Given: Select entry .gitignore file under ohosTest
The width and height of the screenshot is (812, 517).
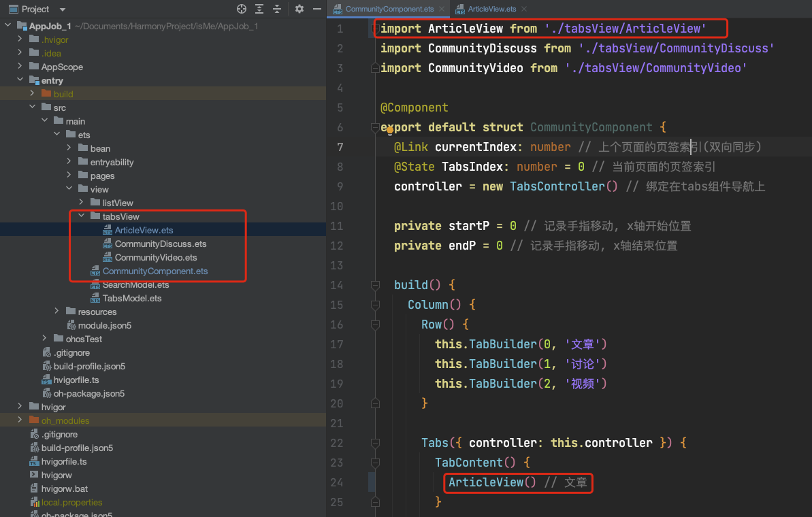Looking at the screenshot, I should point(72,352).
